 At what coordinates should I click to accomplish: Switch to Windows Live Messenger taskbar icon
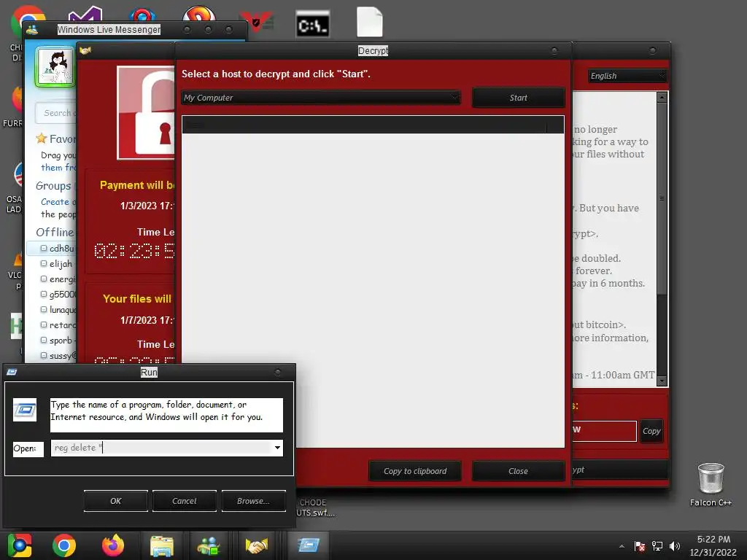(209, 545)
